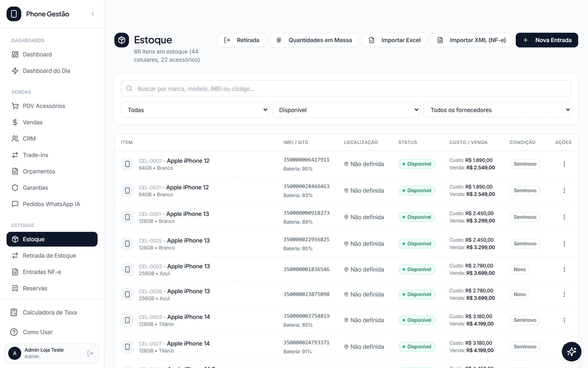Click location pin for CEL-0001 row
Viewport: 588px width, 368px height.
[346, 217]
